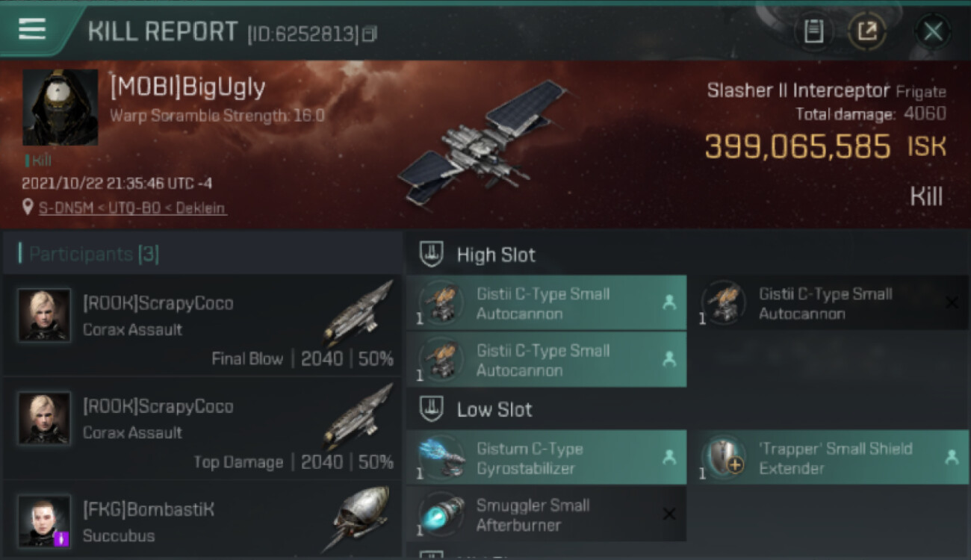The height and width of the screenshot is (560, 971).
Task: Click the Smuggler Small Afterburner module icon
Action: pyautogui.click(x=441, y=514)
